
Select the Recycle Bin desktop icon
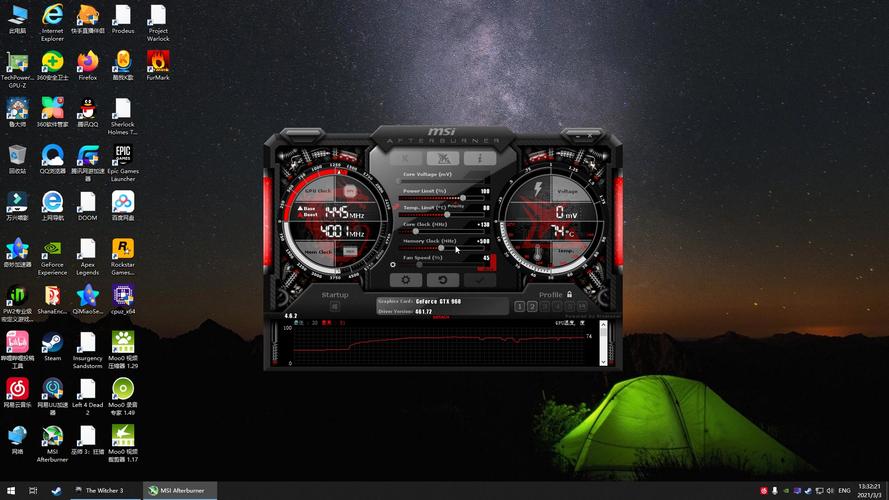pos(17,159)
